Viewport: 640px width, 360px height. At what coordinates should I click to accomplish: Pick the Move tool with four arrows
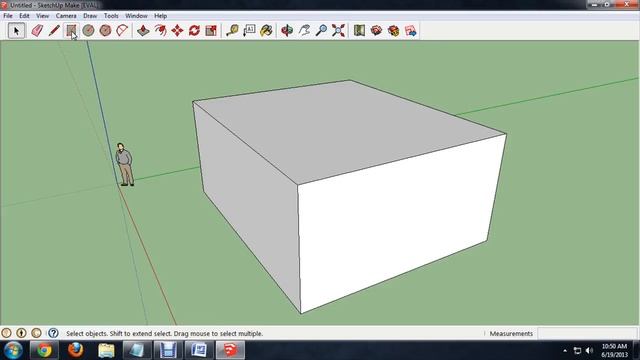[x=177, y=31]
